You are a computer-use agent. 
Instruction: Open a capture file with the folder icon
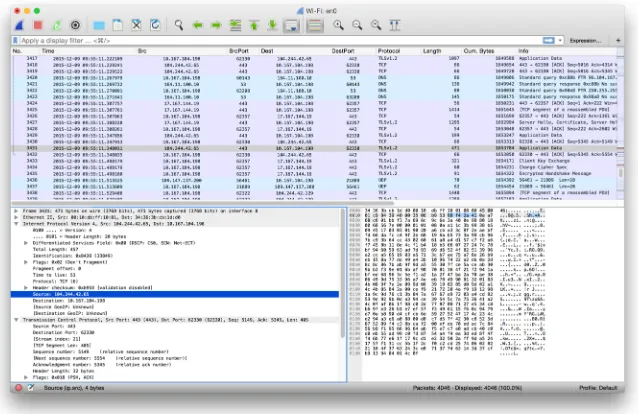99,25
